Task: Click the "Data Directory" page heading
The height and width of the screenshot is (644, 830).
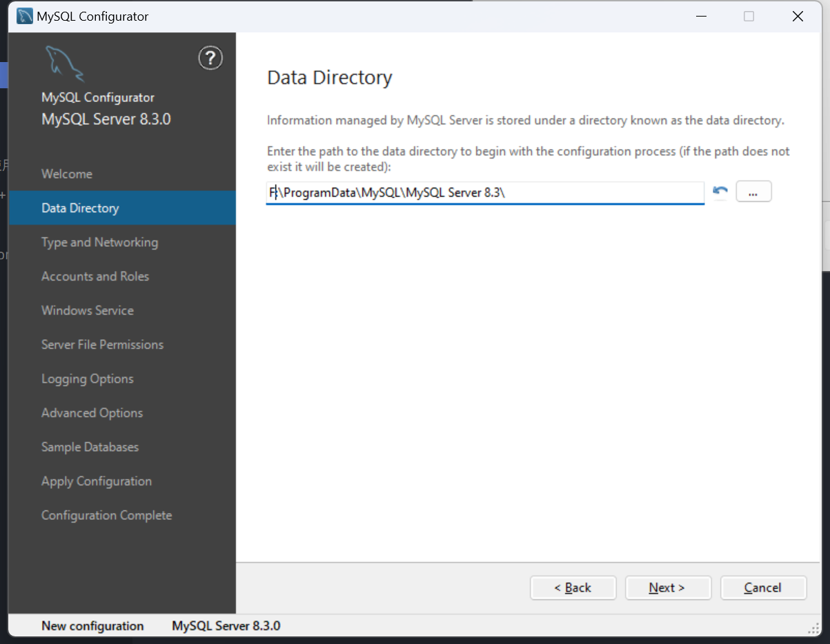Action: coord(329,78)
